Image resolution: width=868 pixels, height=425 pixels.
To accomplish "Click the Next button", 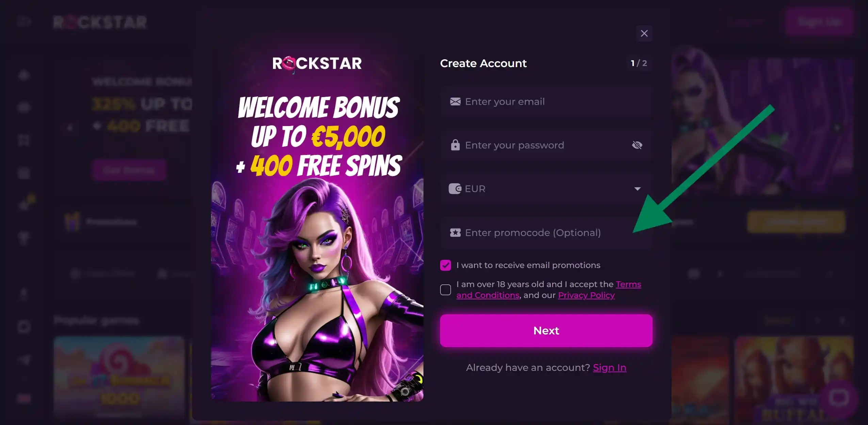I will coord(546,331).
